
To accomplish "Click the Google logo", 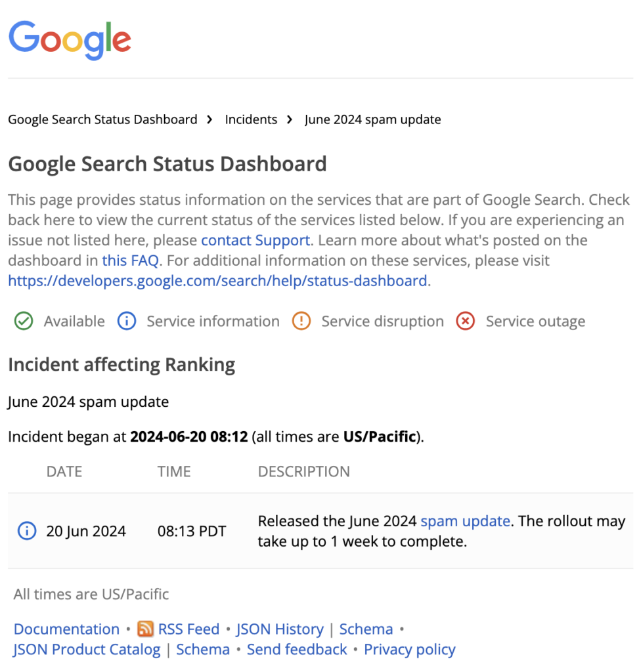I will [x=69, y=39].
